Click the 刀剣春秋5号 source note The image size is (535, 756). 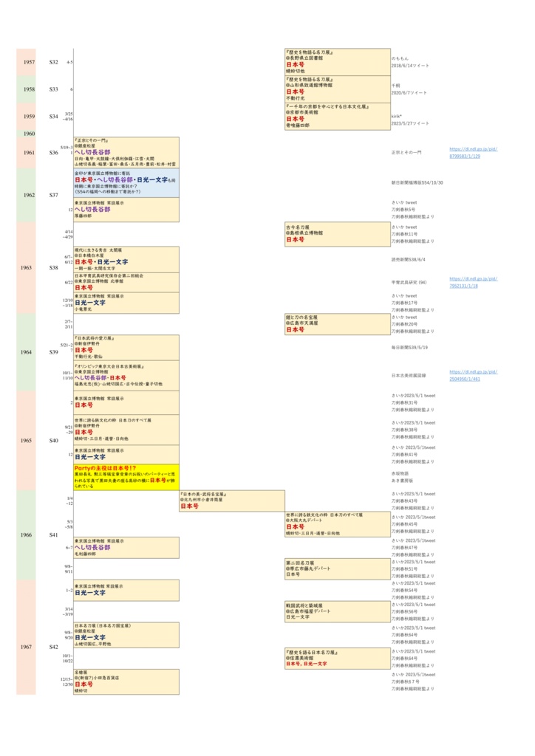pyautogui.click(x=403, y=210)
